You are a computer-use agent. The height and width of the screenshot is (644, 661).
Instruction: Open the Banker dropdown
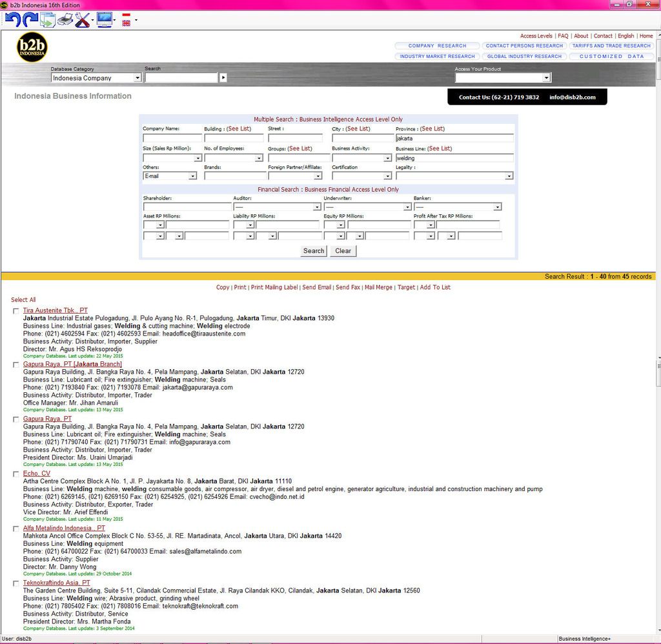[x=458, y=207]
